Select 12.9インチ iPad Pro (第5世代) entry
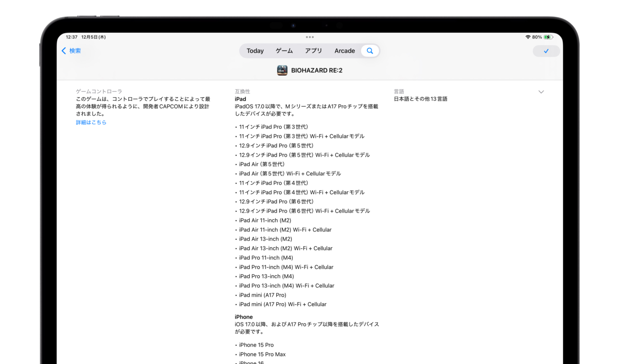 pyautogui.click(x=276, y=146)
